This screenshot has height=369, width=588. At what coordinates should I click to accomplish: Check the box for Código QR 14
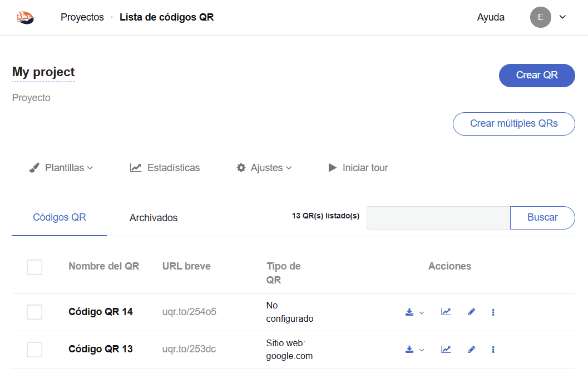point(34,312)
